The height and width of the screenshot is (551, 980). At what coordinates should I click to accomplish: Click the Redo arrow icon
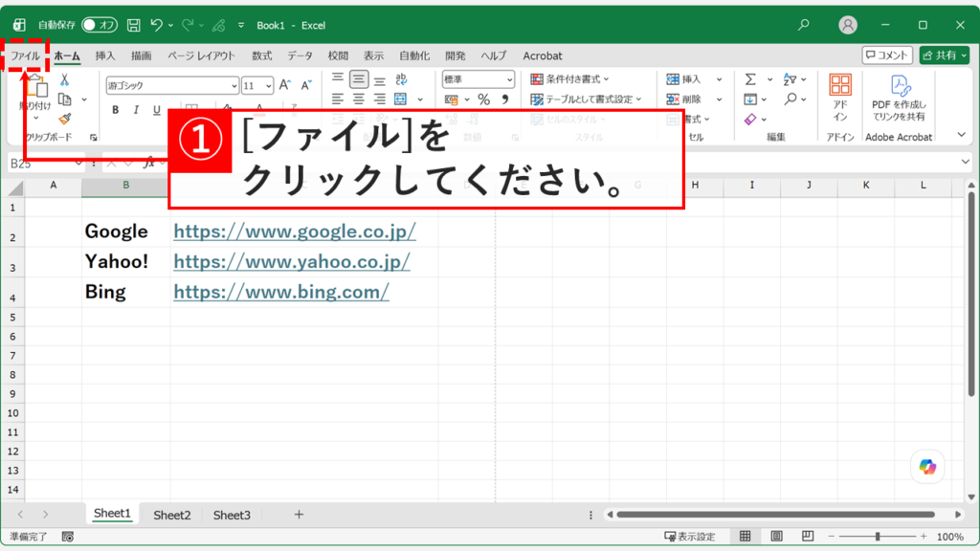coord(188,25)
